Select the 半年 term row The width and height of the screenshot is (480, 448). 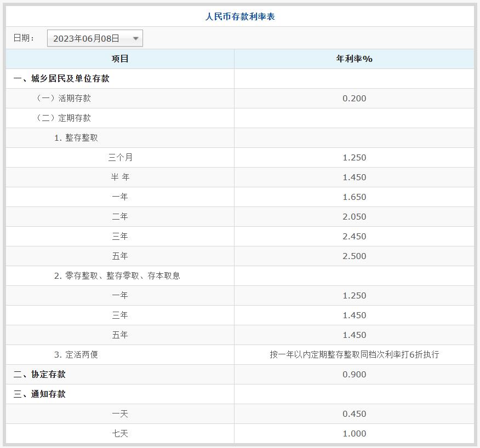coord(119,177)
